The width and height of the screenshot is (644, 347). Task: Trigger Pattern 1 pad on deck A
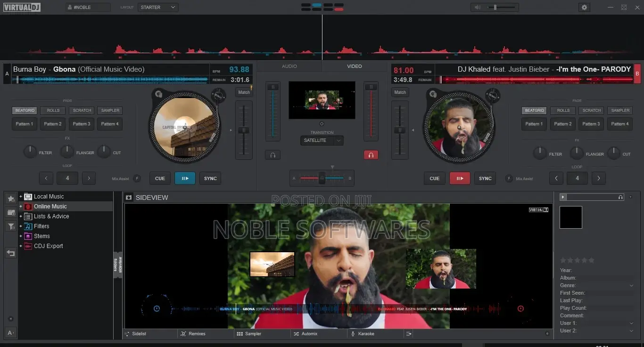[25, 124]
